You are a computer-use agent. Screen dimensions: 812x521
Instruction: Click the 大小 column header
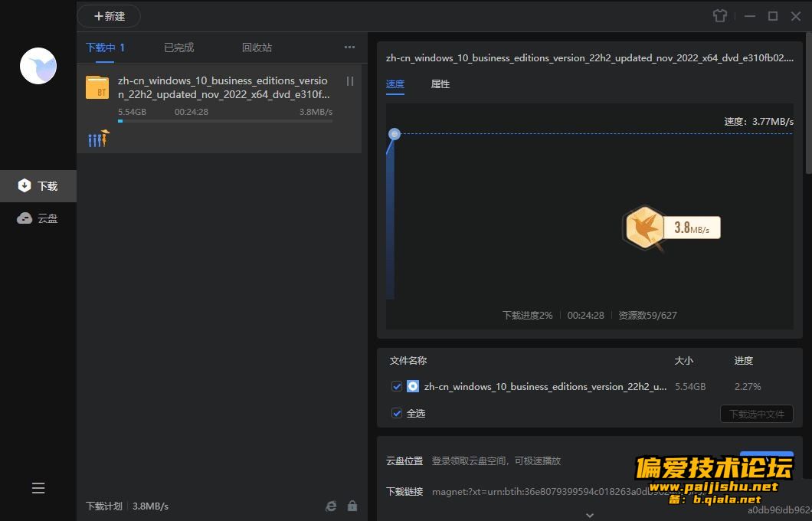coord(683,360)
